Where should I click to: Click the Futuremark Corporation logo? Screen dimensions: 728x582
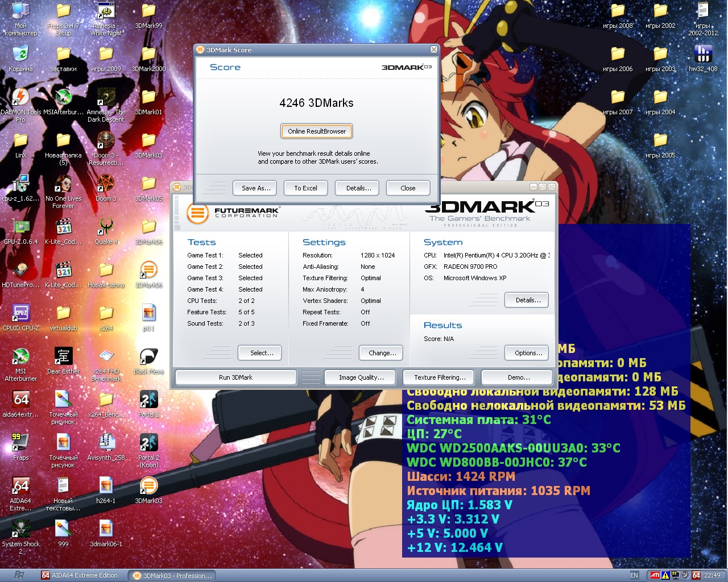(x=233, y=214)
